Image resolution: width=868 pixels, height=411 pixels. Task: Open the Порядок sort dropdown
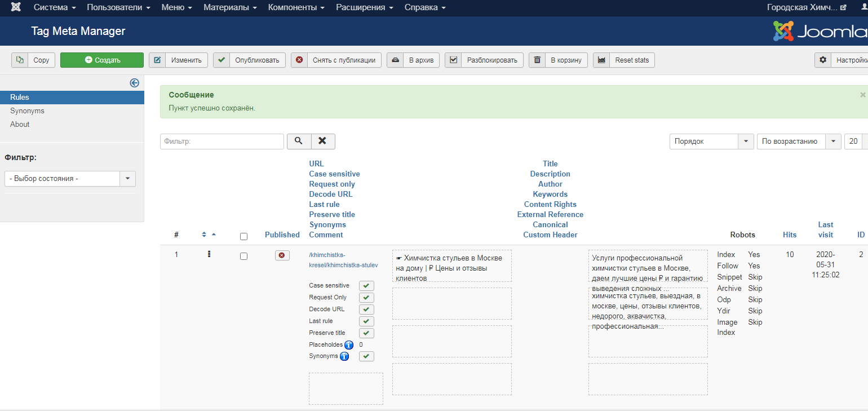click(712, 142)
